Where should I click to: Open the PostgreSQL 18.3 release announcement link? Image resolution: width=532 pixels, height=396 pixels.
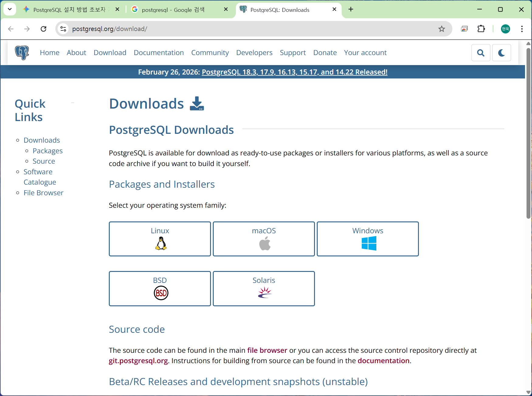point(295,72)
